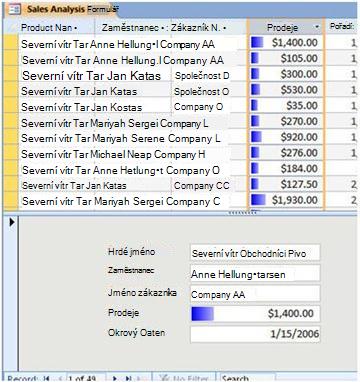The width and height of the screenshot is (360, 382).
Task: Click the $1,930.00 sales cell
Action: coord(286,200)
